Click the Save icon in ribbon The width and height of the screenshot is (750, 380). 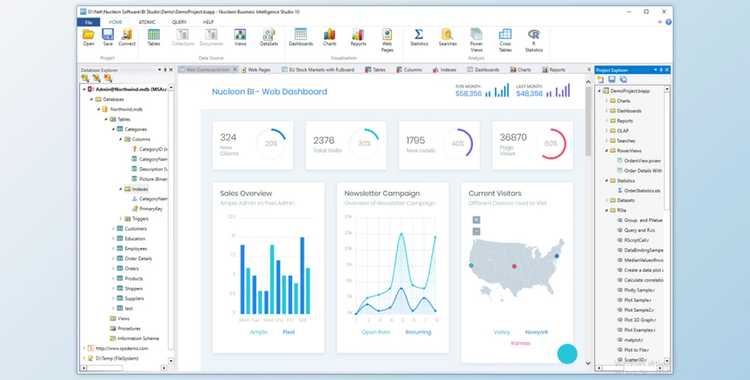108,38
